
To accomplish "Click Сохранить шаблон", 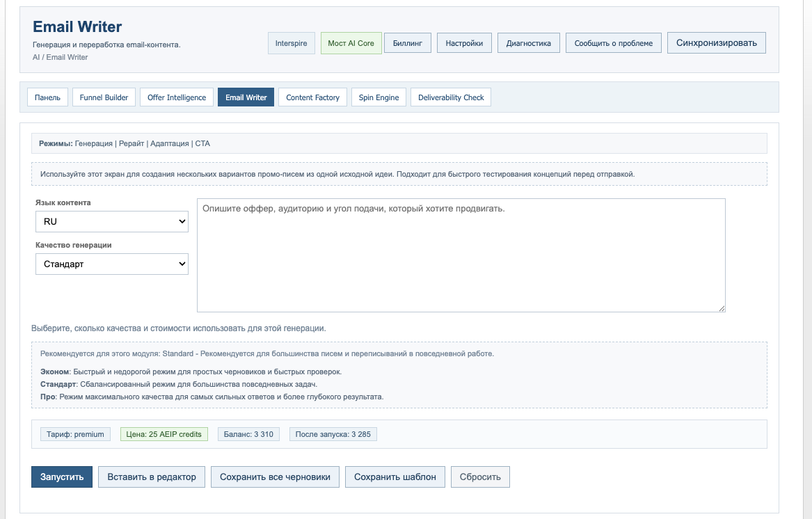I will [395, 477].
